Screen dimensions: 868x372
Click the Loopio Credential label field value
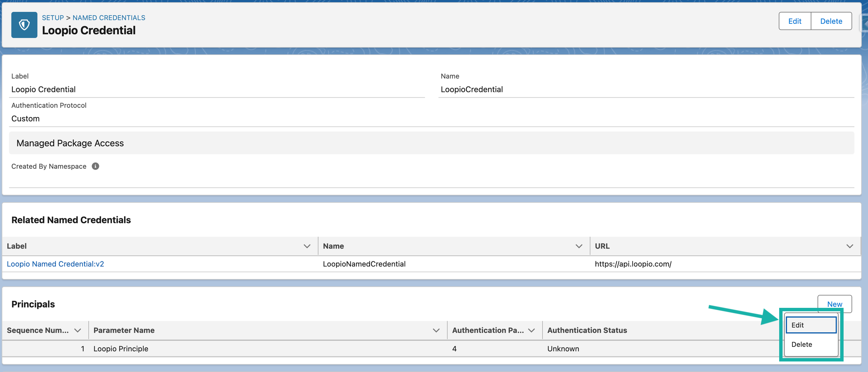click(x=43, y=89)
